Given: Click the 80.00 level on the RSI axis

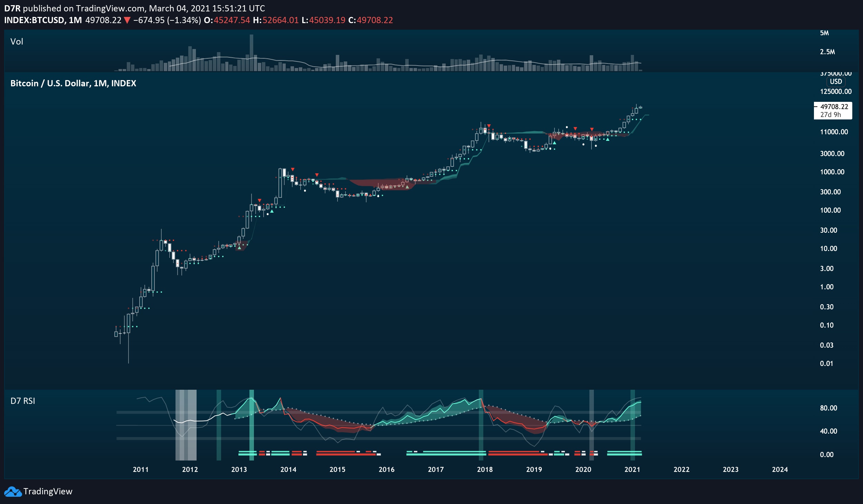Looking at the screenshot, I should click(829, 408).
